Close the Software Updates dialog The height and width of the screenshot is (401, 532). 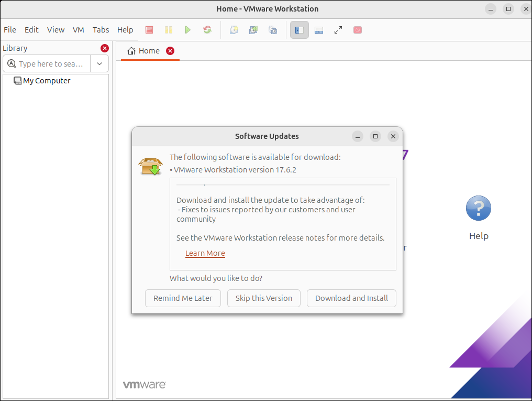tap(393, 136)
